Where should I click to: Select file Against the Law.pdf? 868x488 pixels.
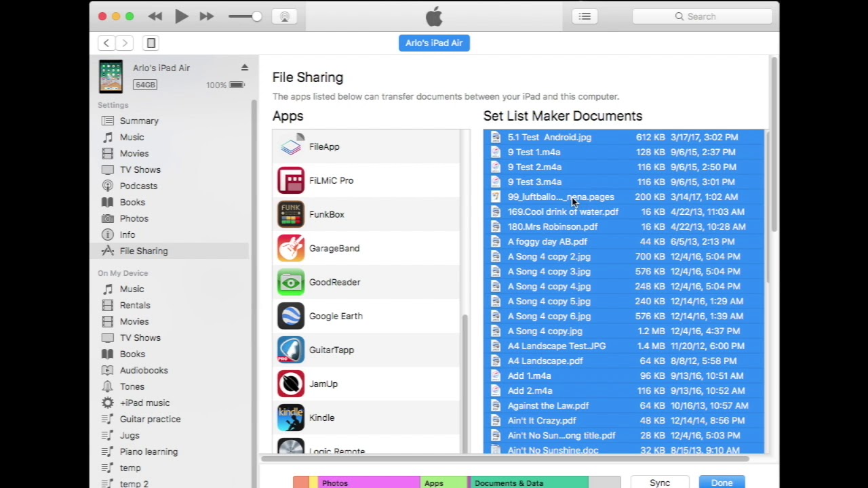click(x=624, y=405)
